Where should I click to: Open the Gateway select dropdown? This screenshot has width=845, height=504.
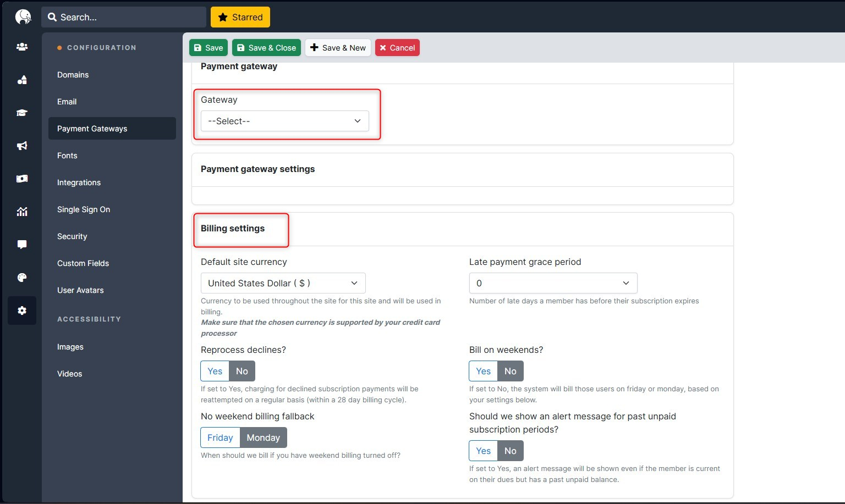pos(284,121)
